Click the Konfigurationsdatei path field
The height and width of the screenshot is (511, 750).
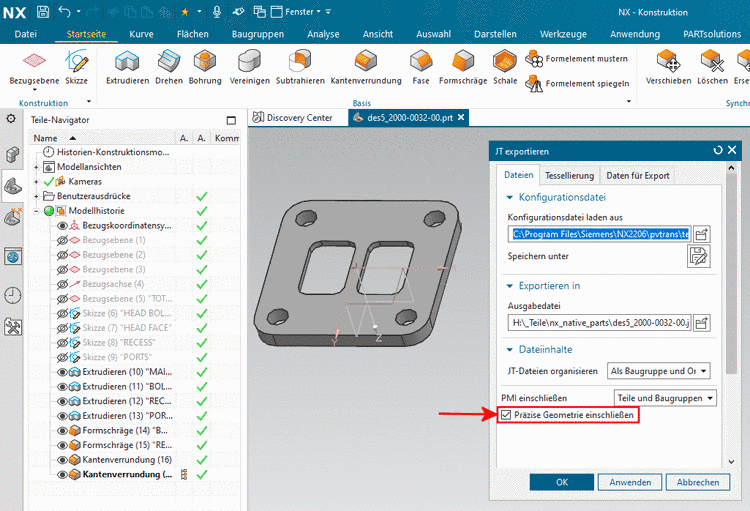[x=600, y=234]
